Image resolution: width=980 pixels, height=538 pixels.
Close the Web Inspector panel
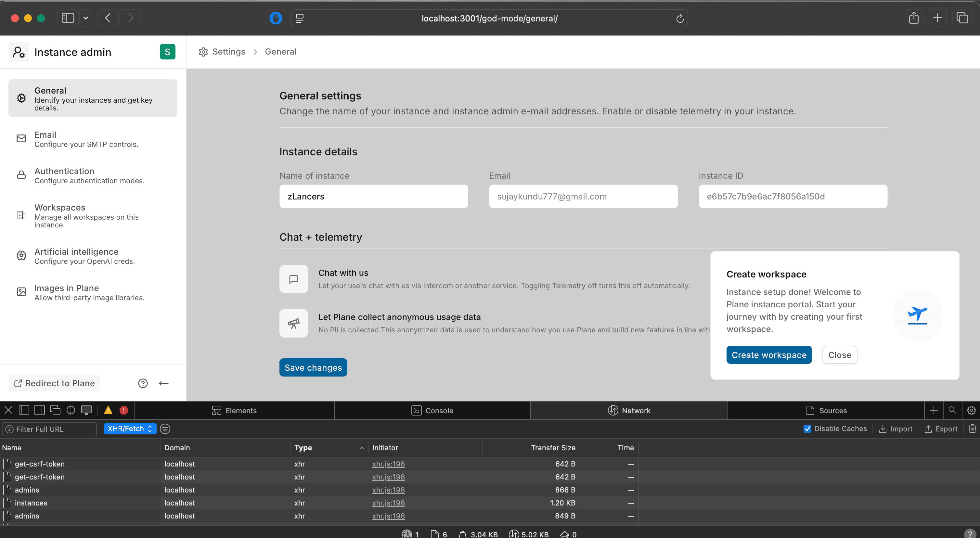[x=8, y=410]
